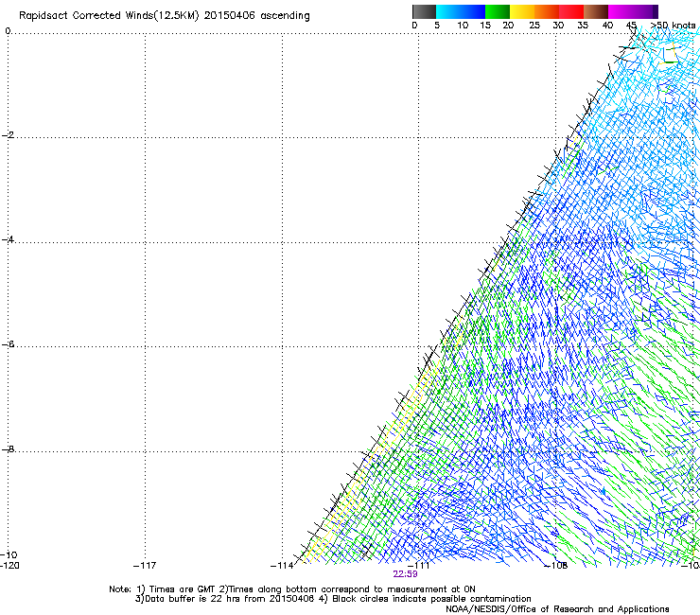This screenshot has width=700, height=615.
Task: Click the '-108' longitude axis label
Action: [x=556, y=566]
